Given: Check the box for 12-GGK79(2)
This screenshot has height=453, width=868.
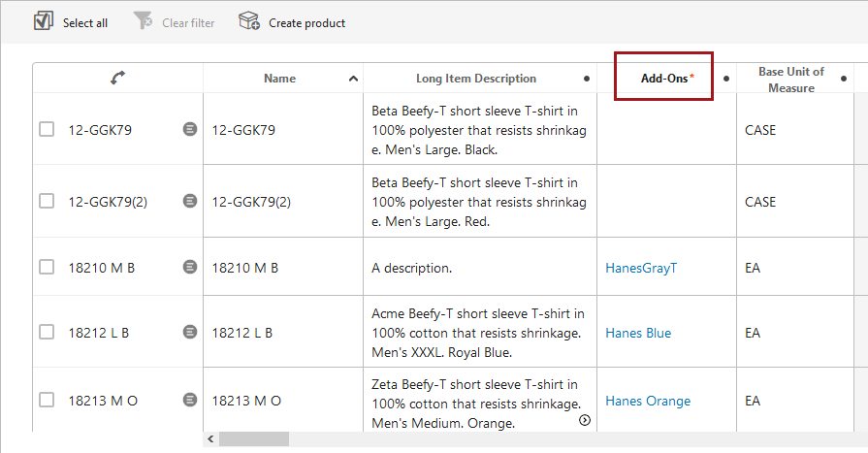Looking at the screenshot, I should coord(47,201).
